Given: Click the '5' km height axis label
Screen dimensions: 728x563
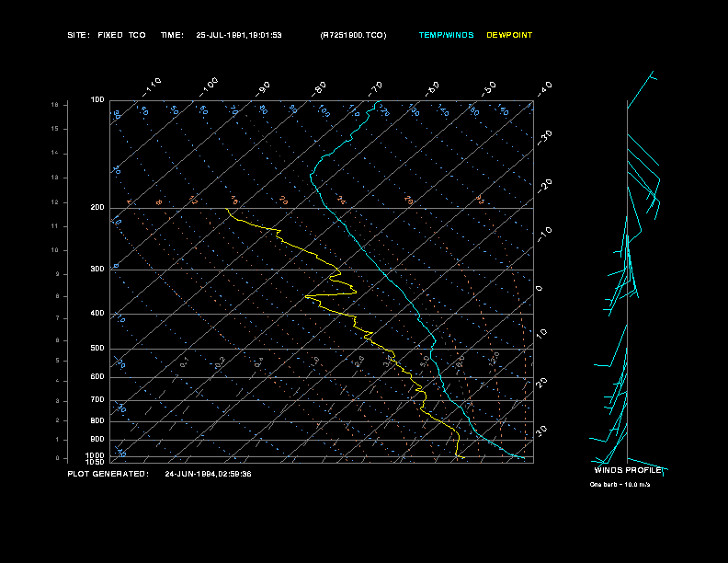Looking at the screenshot, I should tap(58, 361).
